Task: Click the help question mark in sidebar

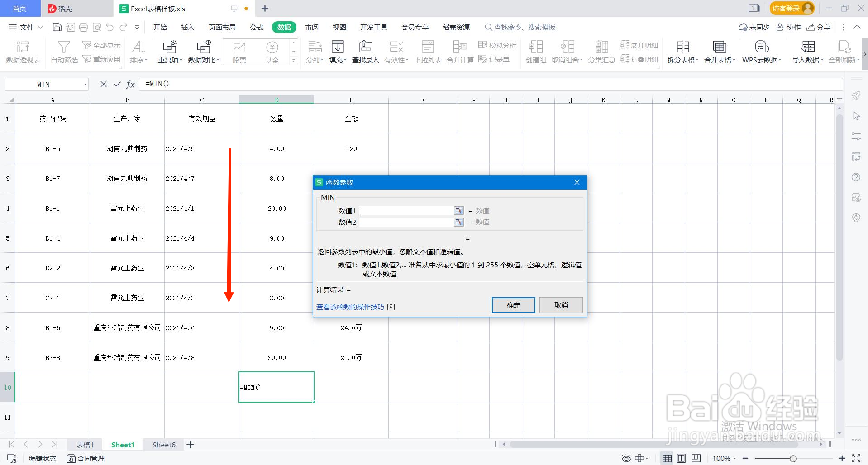Action: [856, 177]
